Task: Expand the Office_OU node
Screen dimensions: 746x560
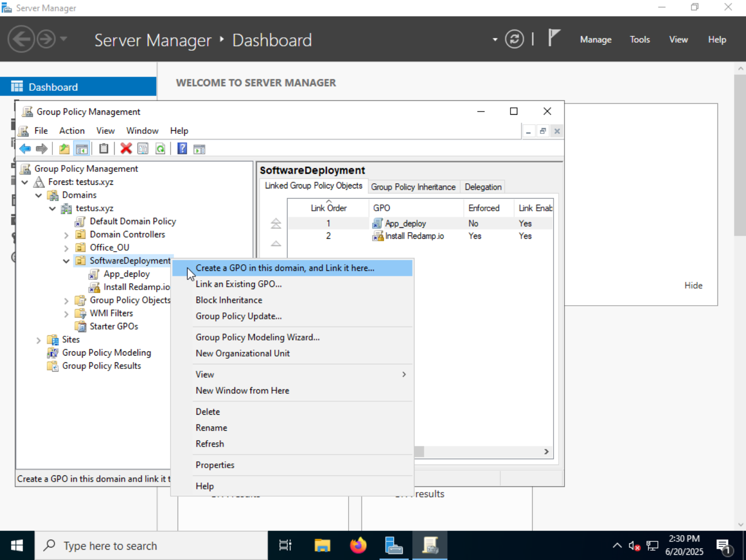Action: point(66,248)
